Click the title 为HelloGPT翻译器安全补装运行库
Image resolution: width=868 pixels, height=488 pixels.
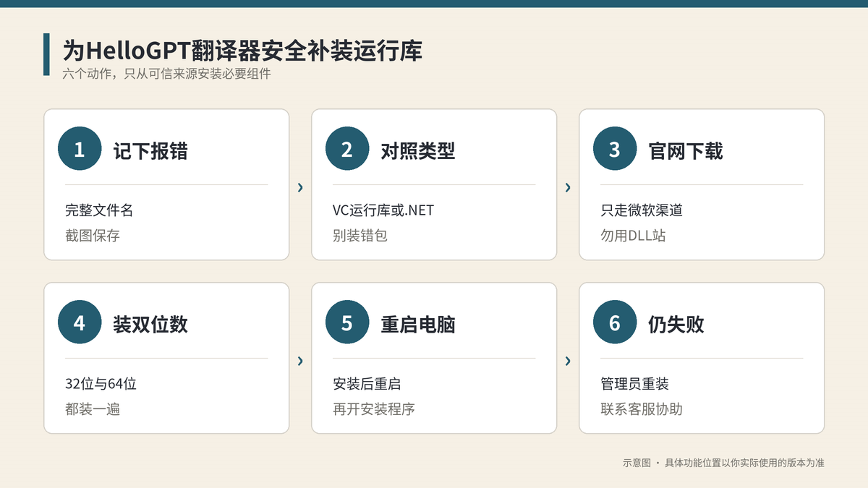point(242,51)
